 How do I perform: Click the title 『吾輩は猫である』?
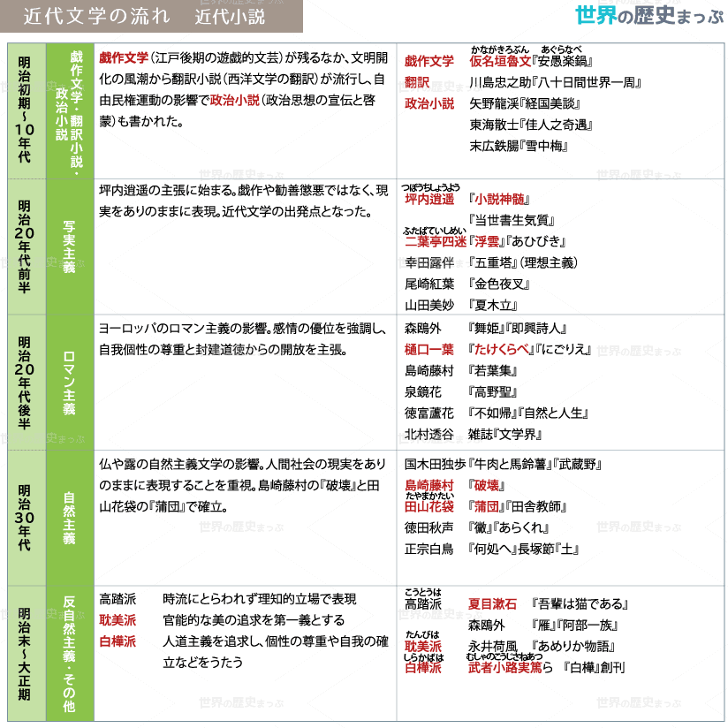pyautogui.click(x=580, y=604)
